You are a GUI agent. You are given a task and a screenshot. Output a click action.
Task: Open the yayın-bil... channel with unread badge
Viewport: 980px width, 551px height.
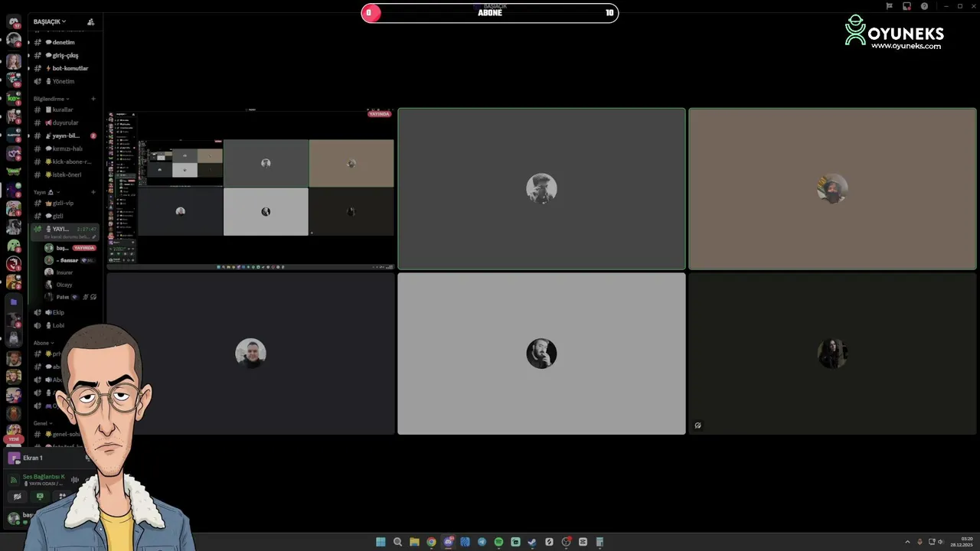[65, 135]
